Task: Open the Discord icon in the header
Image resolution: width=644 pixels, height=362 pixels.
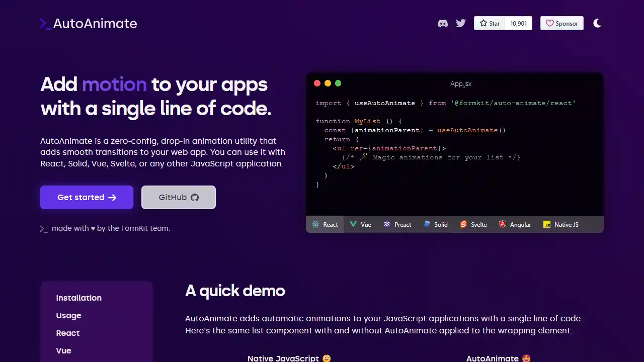Action: (x=442, y=23)
